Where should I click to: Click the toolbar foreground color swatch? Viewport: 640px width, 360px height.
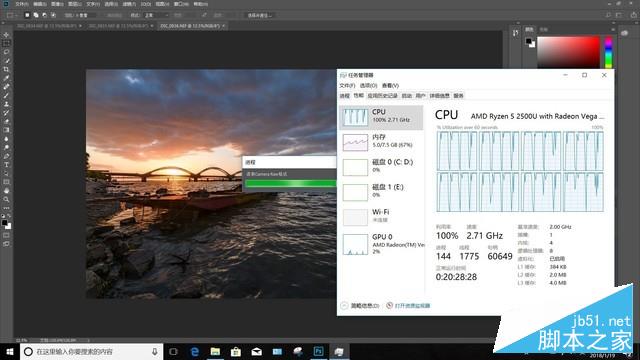coord(4,223)
